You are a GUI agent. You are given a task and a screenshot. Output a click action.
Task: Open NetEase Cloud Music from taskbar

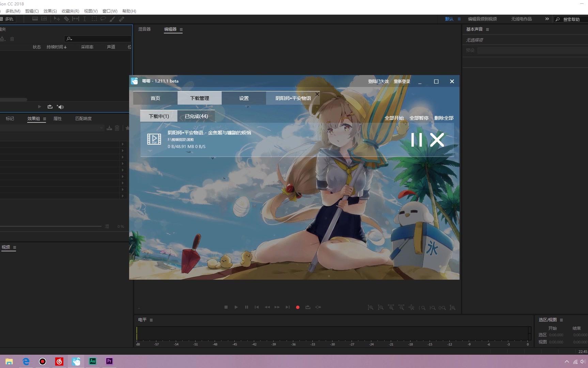59,361
